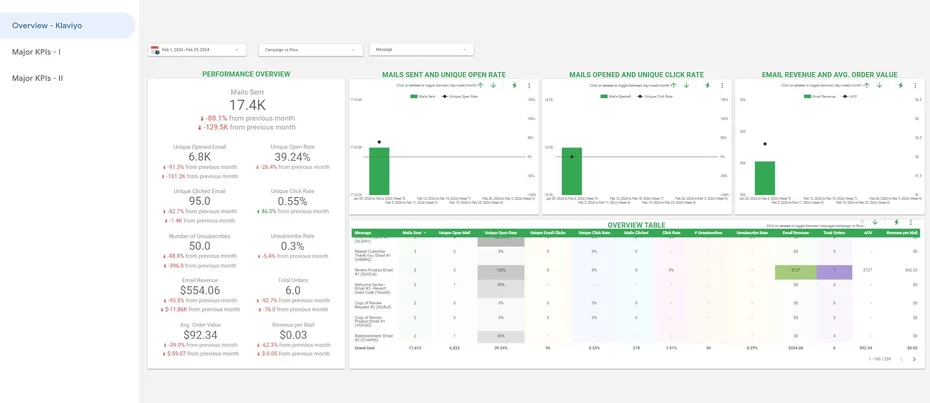Viewport: 930px width, 403px height.
Task: Expand the Message filter dropdown
Action: [422, 50]
